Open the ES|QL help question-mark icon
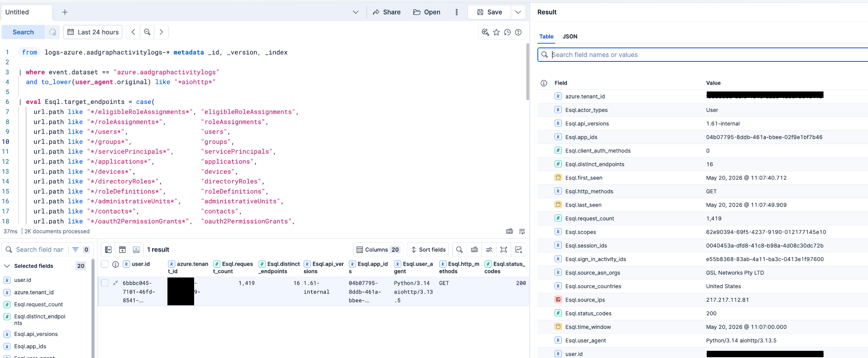This screenshot has width=868, height=358. pyautogui.click(x=518, y=32)
